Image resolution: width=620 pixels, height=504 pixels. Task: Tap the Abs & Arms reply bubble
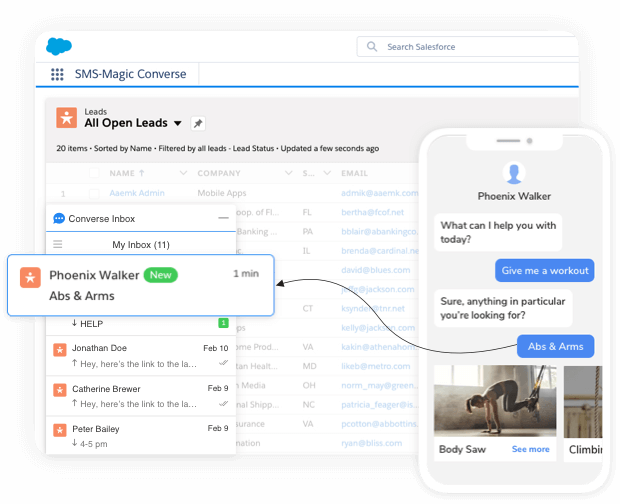[x=556, y=346]
